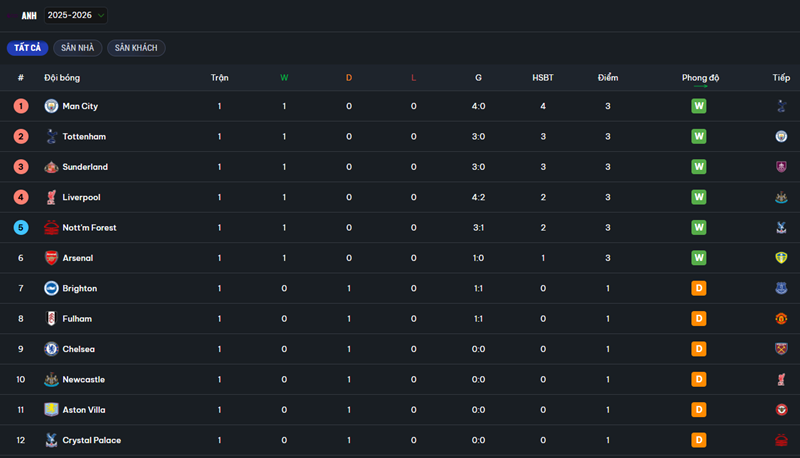Open next opponent crest in Sunderland row
The width and height of the screenshot is (800, 458).
click(781, 167)
